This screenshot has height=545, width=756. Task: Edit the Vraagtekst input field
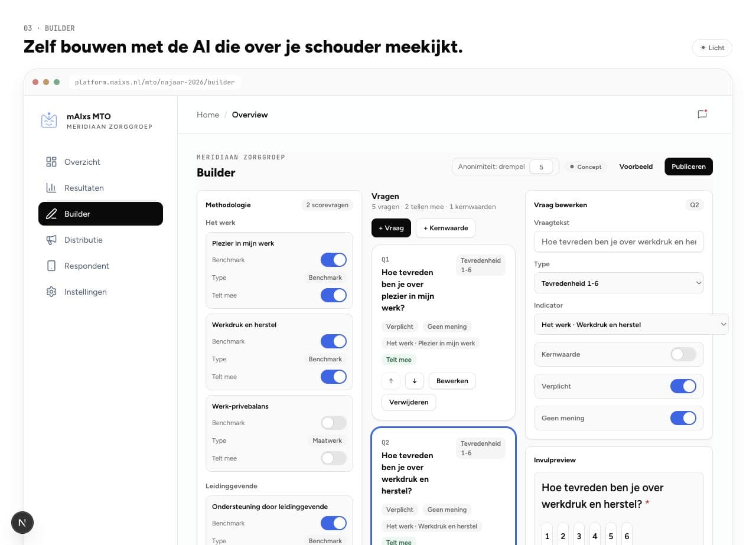click(x=618, y=242)
